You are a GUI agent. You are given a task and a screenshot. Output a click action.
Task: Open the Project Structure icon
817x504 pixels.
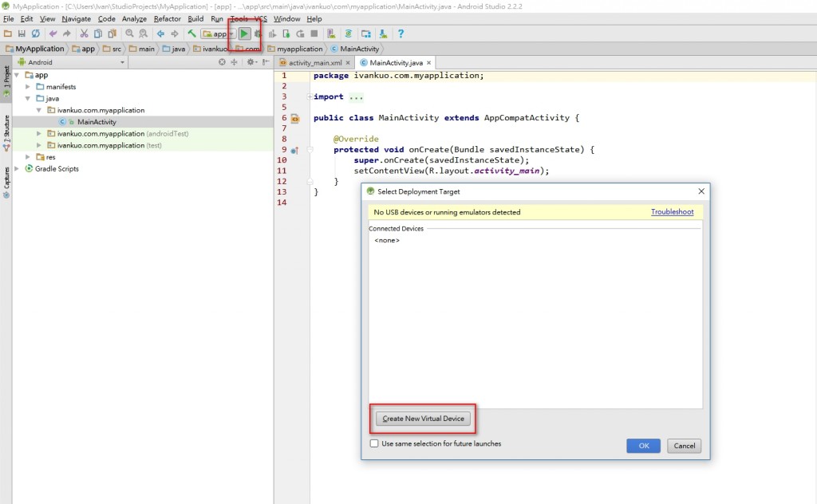(366, 33)
